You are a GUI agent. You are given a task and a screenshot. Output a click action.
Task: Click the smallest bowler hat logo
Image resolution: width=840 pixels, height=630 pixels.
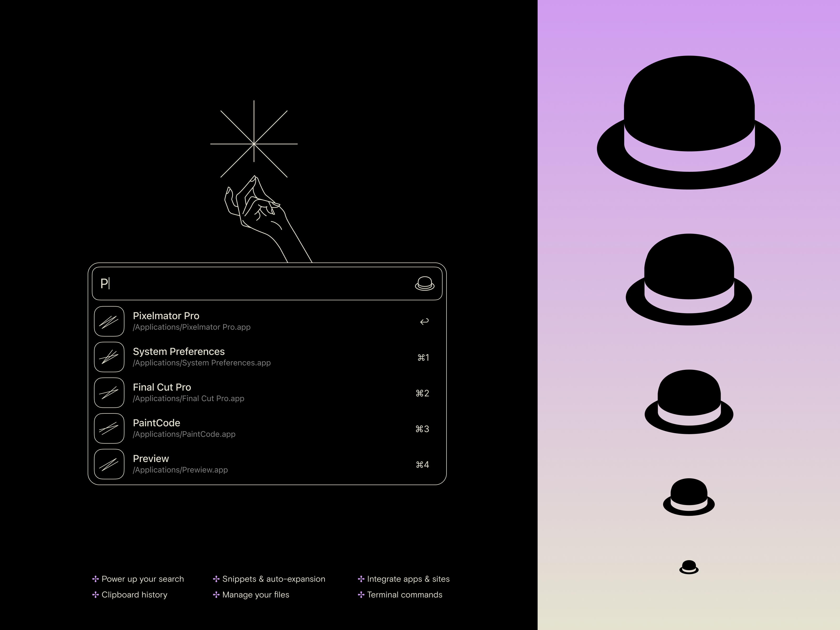(x=689, y=567)
